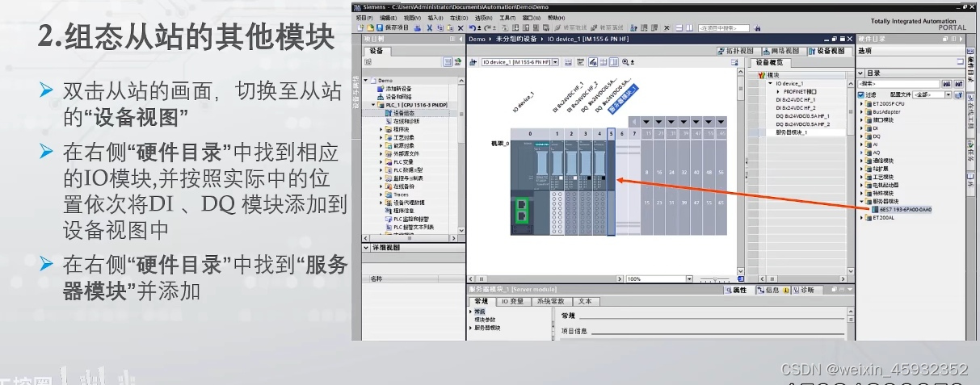Click the undo arrow icon

click(472, 27)
